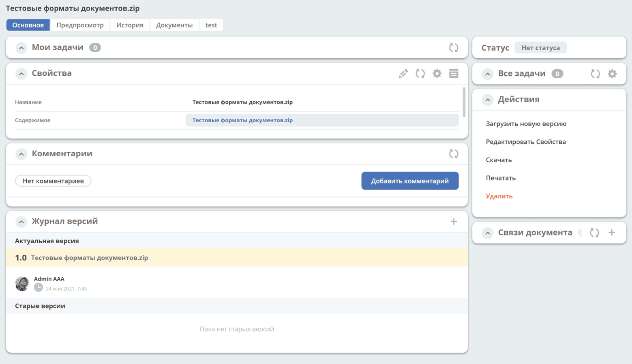Collapse the Комментарии panel
This screenshot has height=364, width=632.
(21, 154)
